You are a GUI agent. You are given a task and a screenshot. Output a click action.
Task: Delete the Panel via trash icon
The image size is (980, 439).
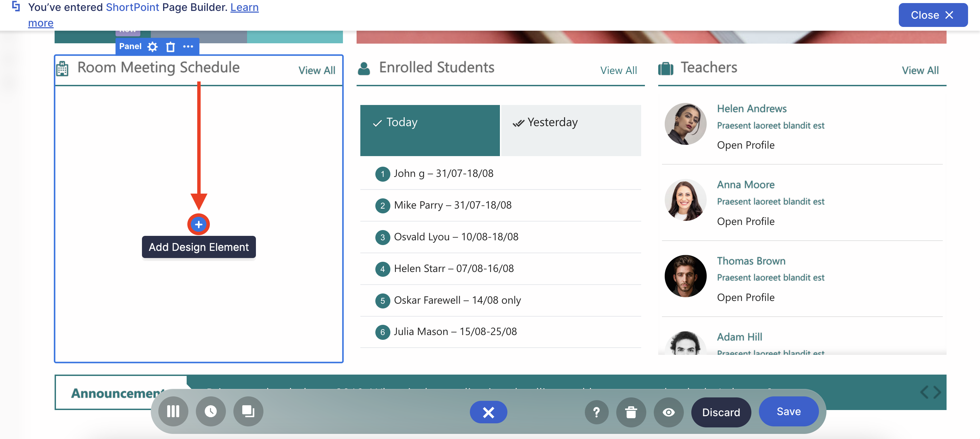170,46
